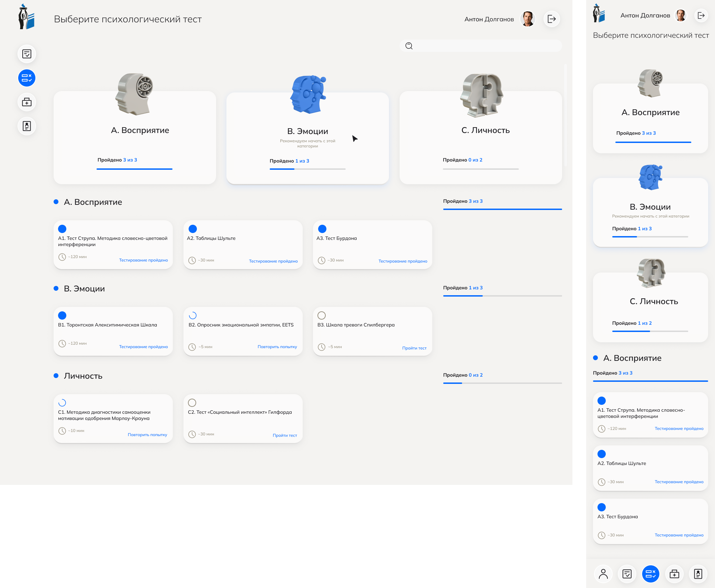The height and width of the screenshot is (588, 715).
Task: Select the empty circle on B3 Спилбергера card
Action: click(322, 315)
